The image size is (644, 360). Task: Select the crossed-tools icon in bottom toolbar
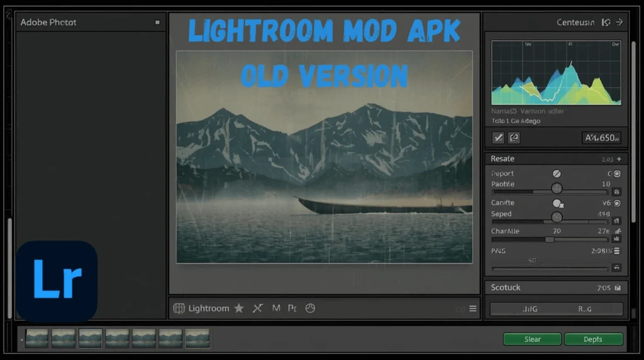point(257,308)
